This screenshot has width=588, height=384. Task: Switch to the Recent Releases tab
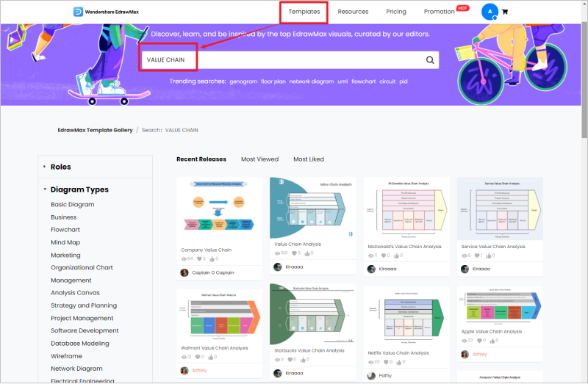[x=201, y=159]
